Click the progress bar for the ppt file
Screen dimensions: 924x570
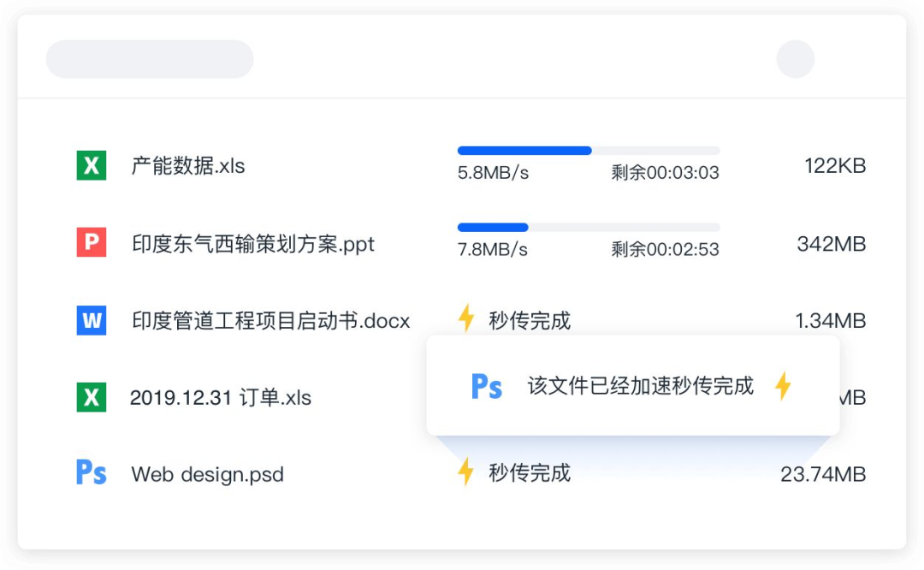589,226
